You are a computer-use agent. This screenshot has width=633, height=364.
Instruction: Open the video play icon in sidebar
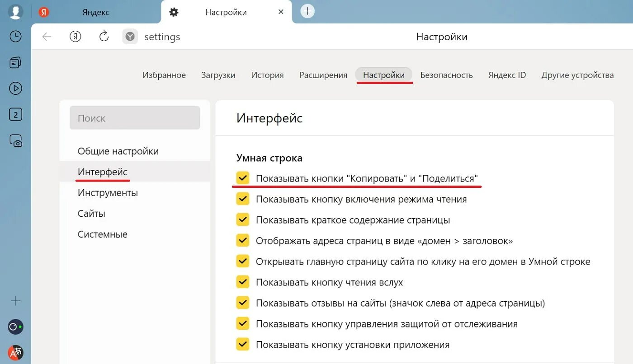15,89
